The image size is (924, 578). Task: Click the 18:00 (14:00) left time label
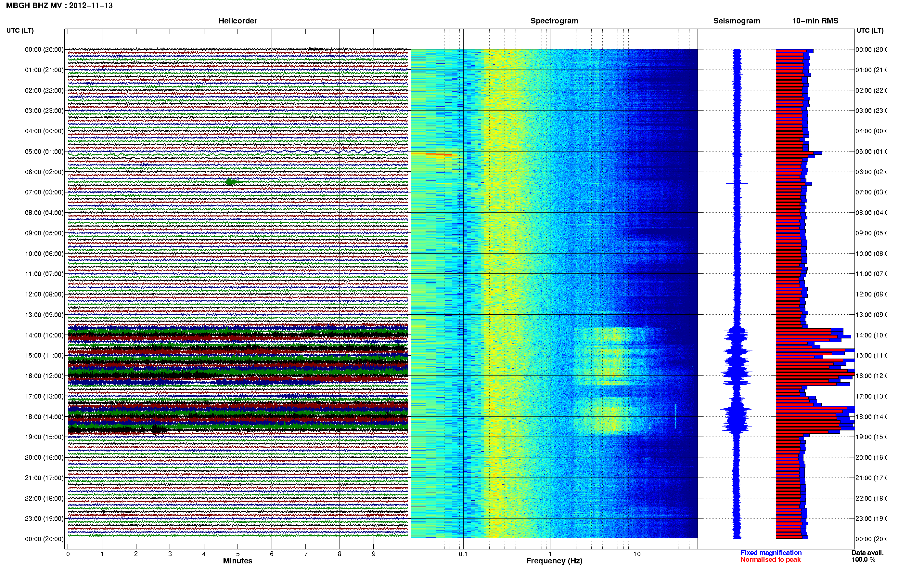pyautogui.click(x=44, y=417)
